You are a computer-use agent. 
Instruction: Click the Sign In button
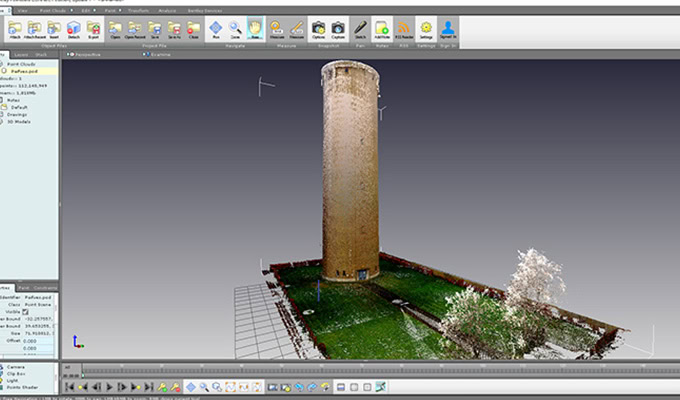(448, 31)
